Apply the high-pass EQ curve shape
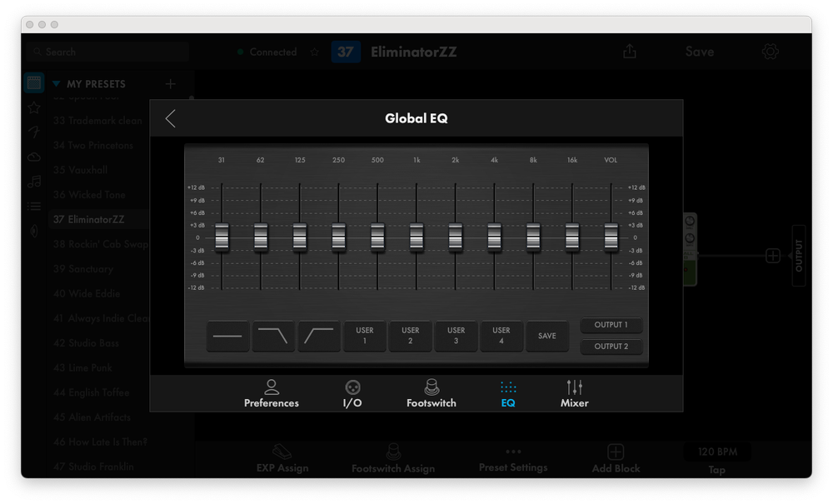Image resolution: width=833 pixels, height=504 pixels. point(321,337)
